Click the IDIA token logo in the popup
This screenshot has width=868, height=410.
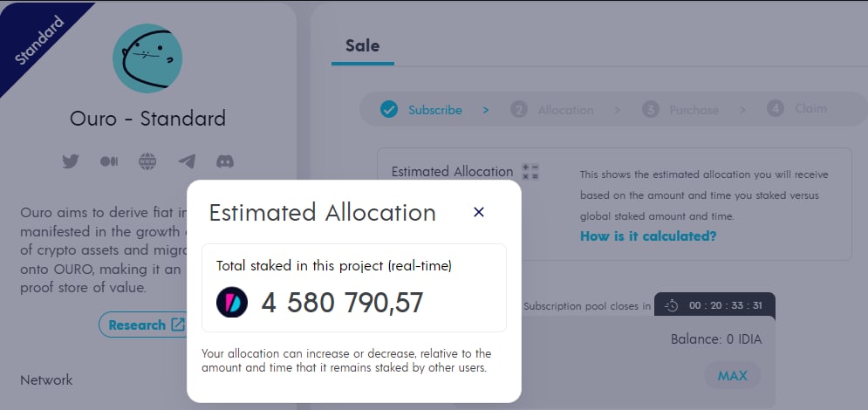point(232,303)
